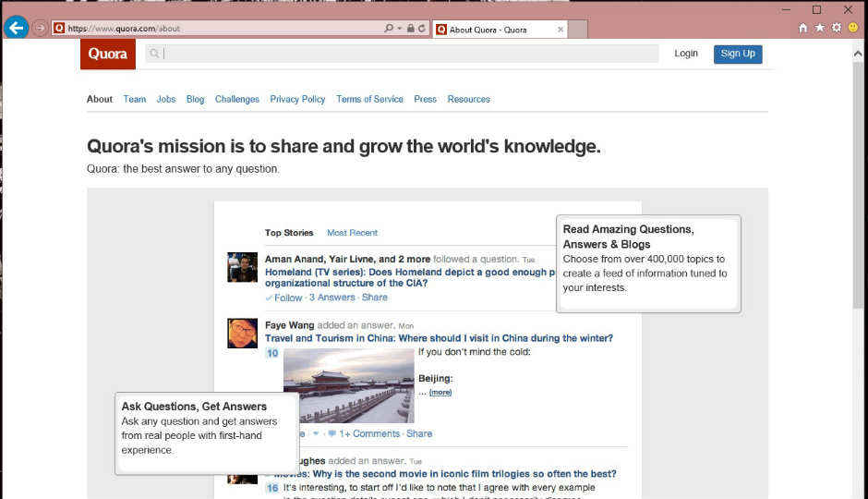Image resolution: width=868 pixels, height=499 pixels.
Task: Open browser Tools gear icon
Action: pyautogui.click(x=837, y=28)
